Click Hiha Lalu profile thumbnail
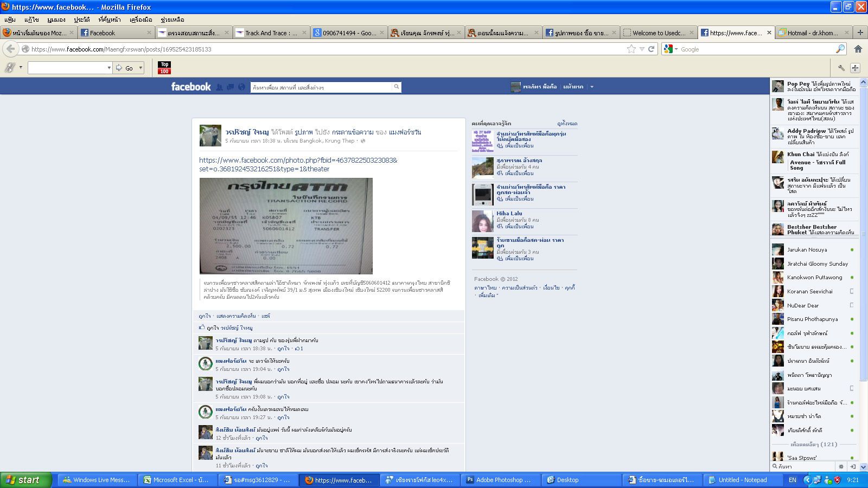The image size is (868, 488). click(483, 221)
